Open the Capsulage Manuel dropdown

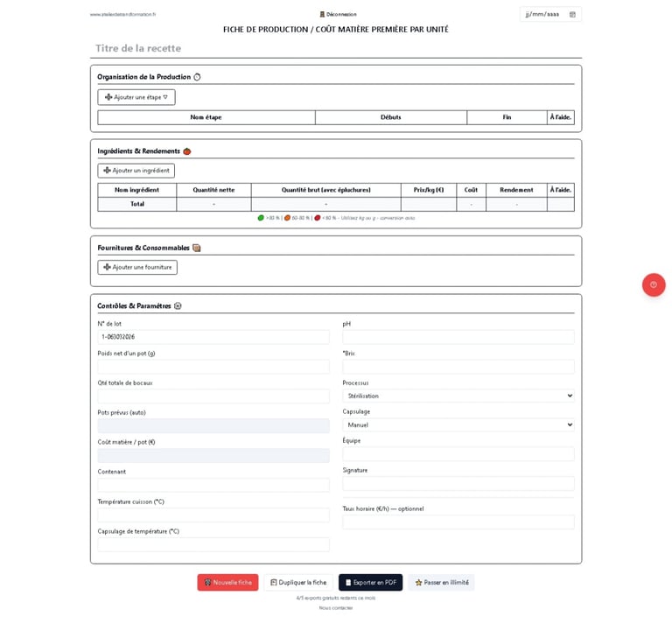[458, 425]
